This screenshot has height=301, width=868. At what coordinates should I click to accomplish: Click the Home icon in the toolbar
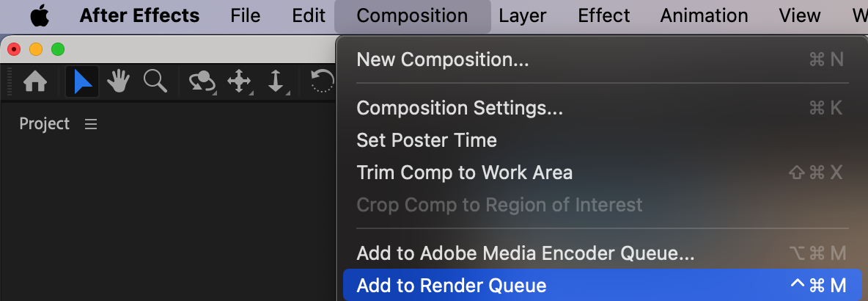click(x=35, y=81)
